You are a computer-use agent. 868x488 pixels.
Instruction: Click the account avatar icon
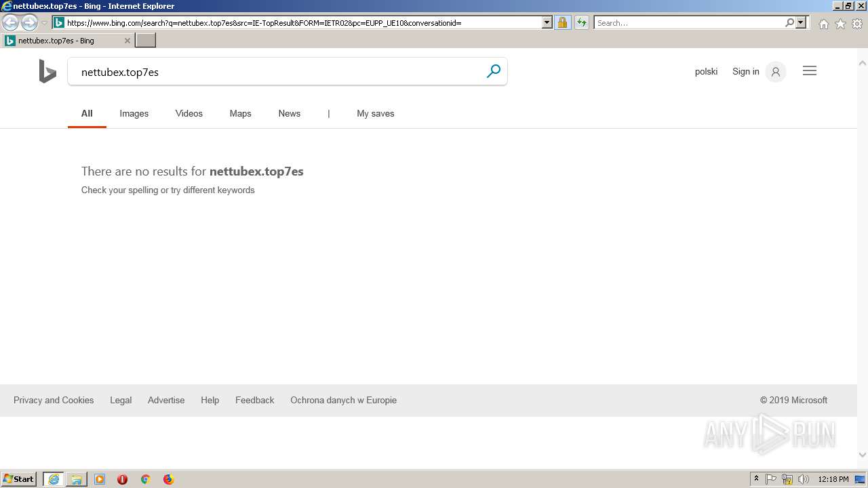coord(776,71)
